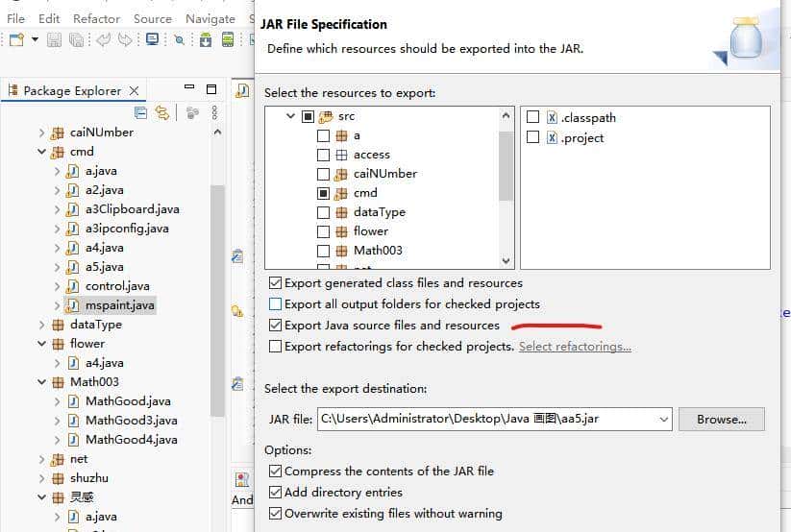The image size is (791, 532).
Task: Open the Android Virtual Device Manager icon
Action: [228, 39]
